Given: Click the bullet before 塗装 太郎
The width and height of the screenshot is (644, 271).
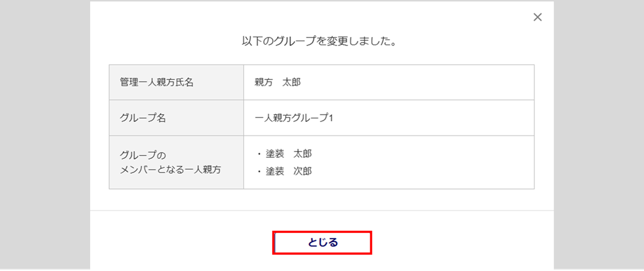Looking at the screenshot, I should (258, 154).
